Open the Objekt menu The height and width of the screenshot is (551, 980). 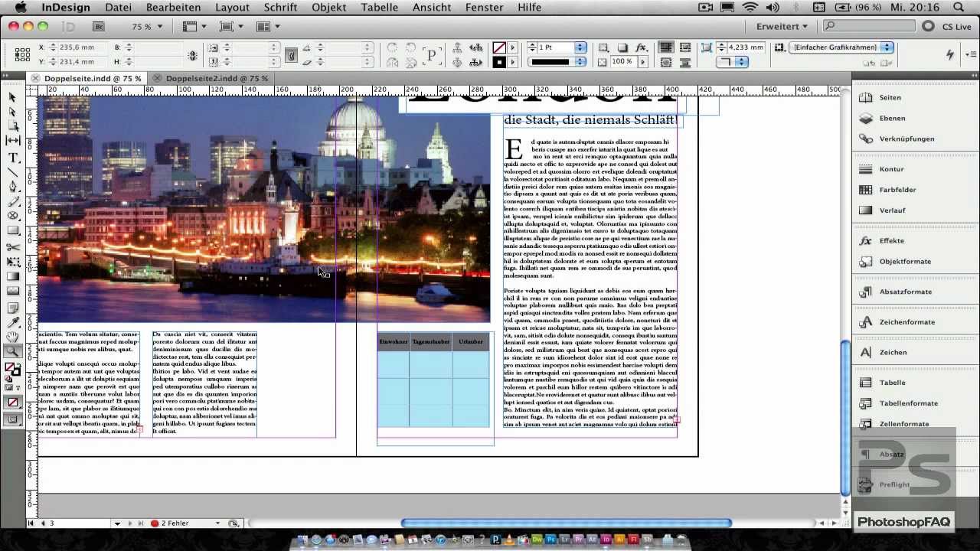click(x=329, y=8)
